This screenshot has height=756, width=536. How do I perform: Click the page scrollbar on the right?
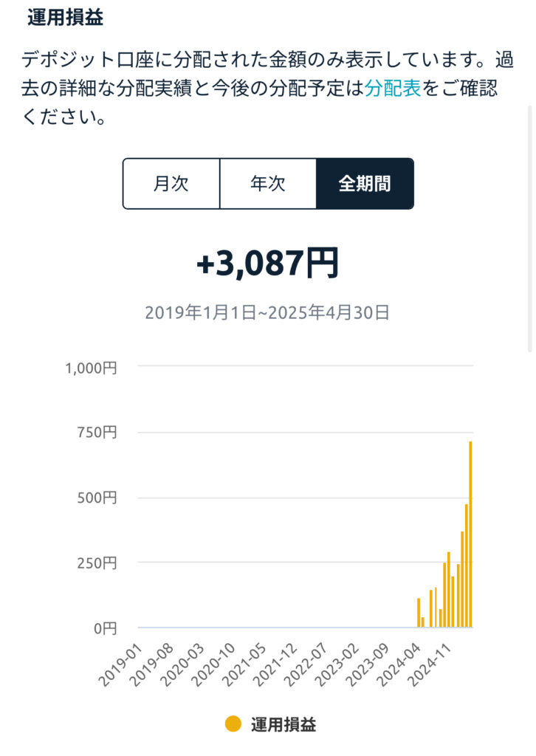click(531, 229)
